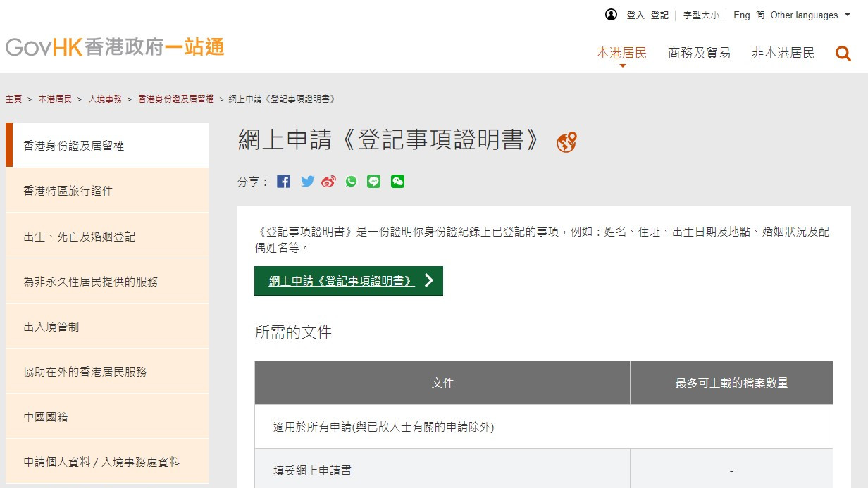This screenshot has height=488, width=868.
Task: Click the Weibo share icon
Action: click(329, 182)
